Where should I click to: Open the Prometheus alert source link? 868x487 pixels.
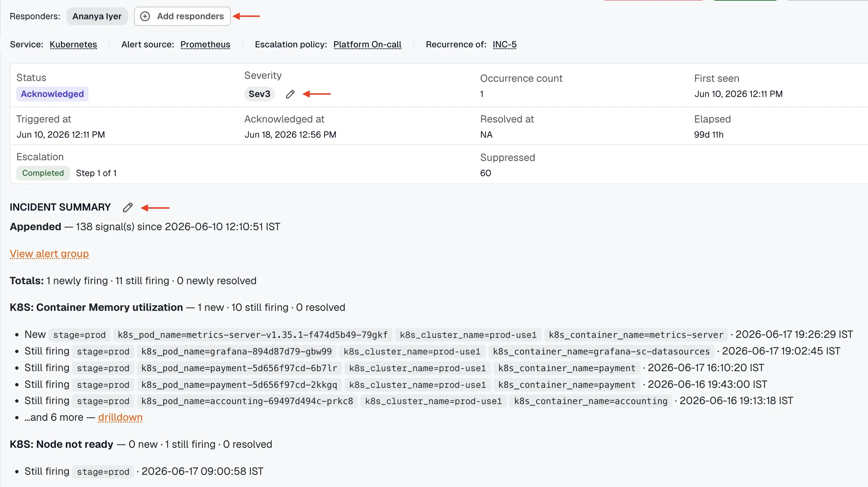(x=205, y=44)
